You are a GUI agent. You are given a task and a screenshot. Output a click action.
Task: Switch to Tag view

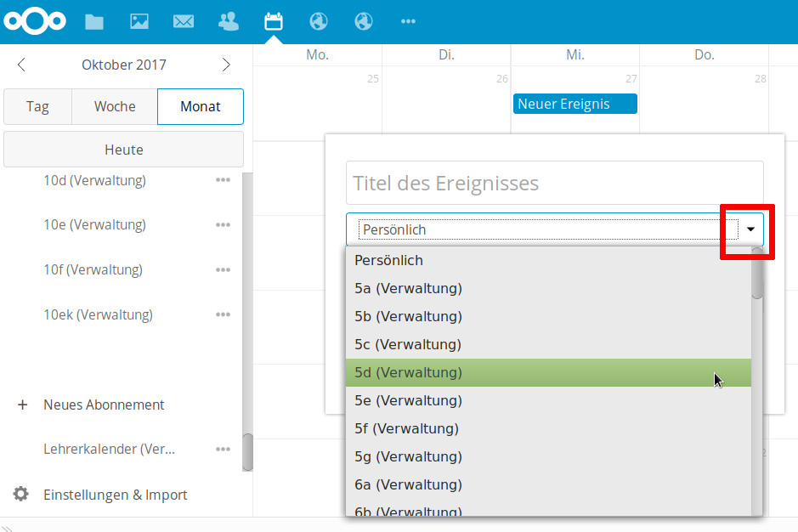click(x=37, y=107)
